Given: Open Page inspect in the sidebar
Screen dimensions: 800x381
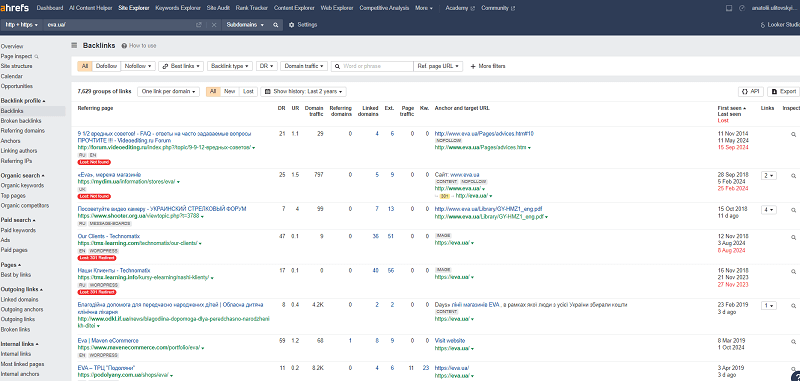Looking at the screenshot, I should [x=19, y=56].
